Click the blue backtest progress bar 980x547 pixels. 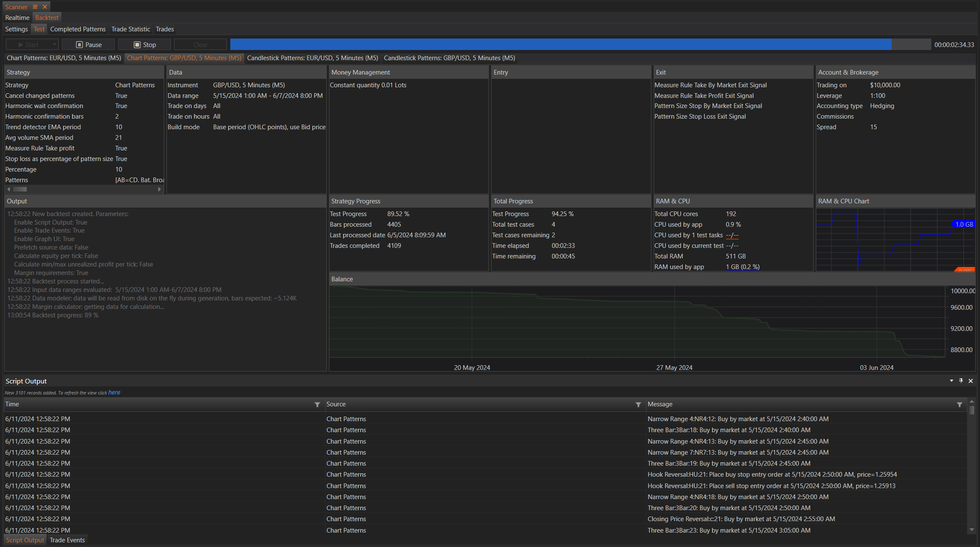(x=560, y=44)
